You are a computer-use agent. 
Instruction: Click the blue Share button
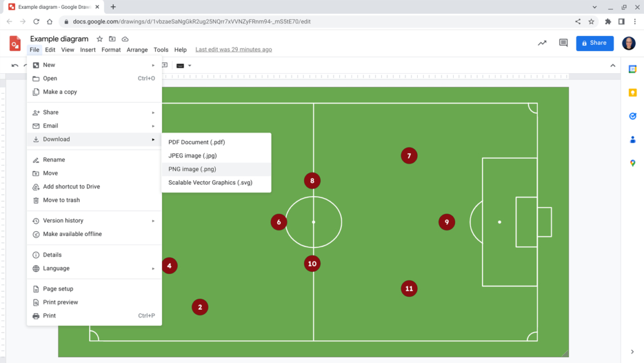[595, 43]
